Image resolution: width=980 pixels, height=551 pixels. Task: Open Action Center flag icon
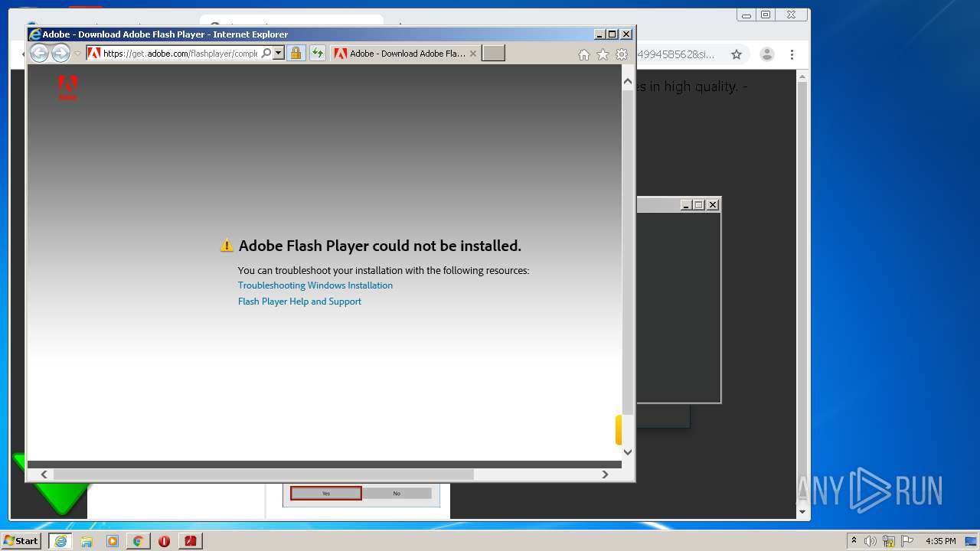[x=907, y=541]
